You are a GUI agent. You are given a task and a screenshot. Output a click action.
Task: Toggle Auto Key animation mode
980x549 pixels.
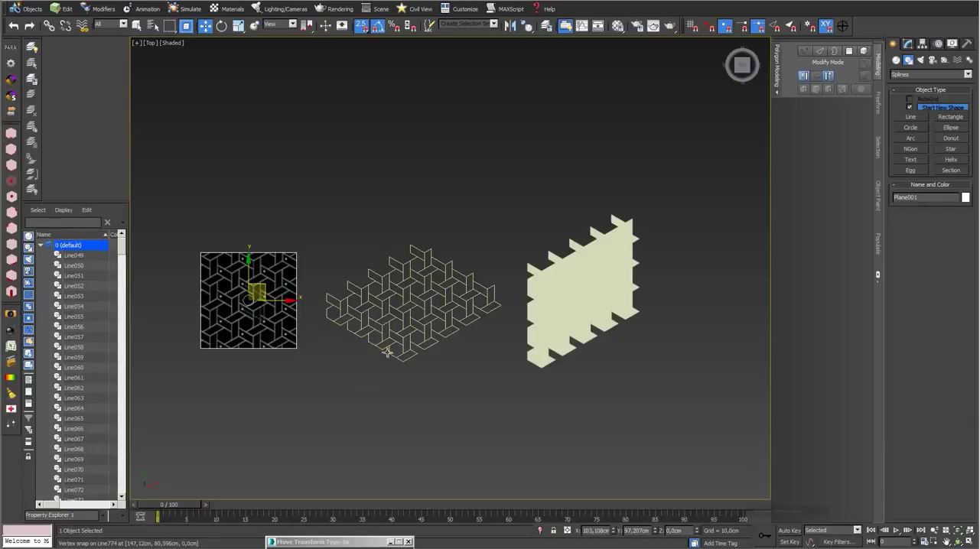click(x=789, y=530)
